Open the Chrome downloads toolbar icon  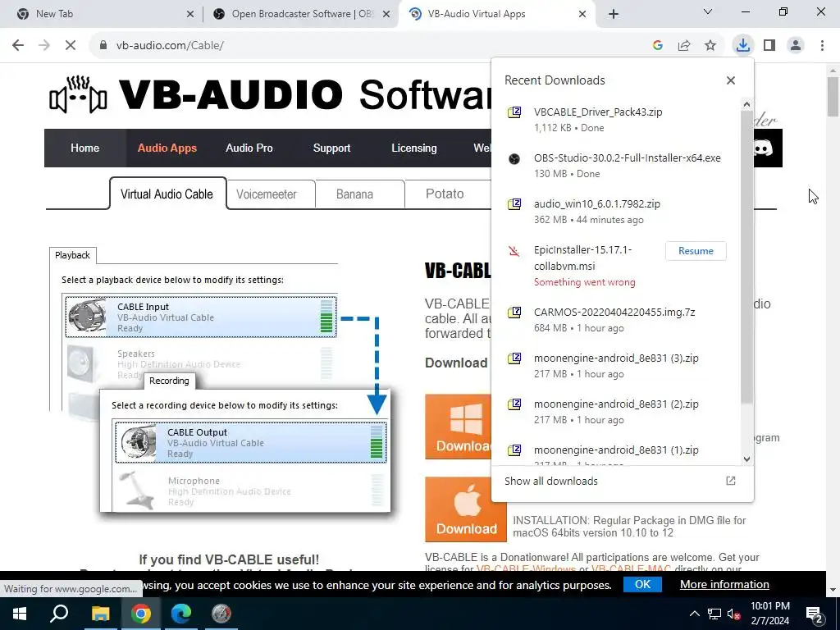(742, 45)
